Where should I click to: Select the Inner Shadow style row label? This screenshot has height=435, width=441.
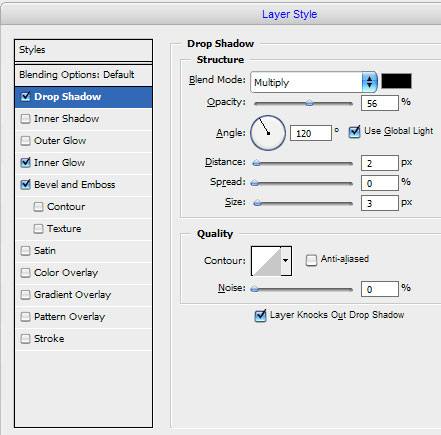(x=66, y=119)
